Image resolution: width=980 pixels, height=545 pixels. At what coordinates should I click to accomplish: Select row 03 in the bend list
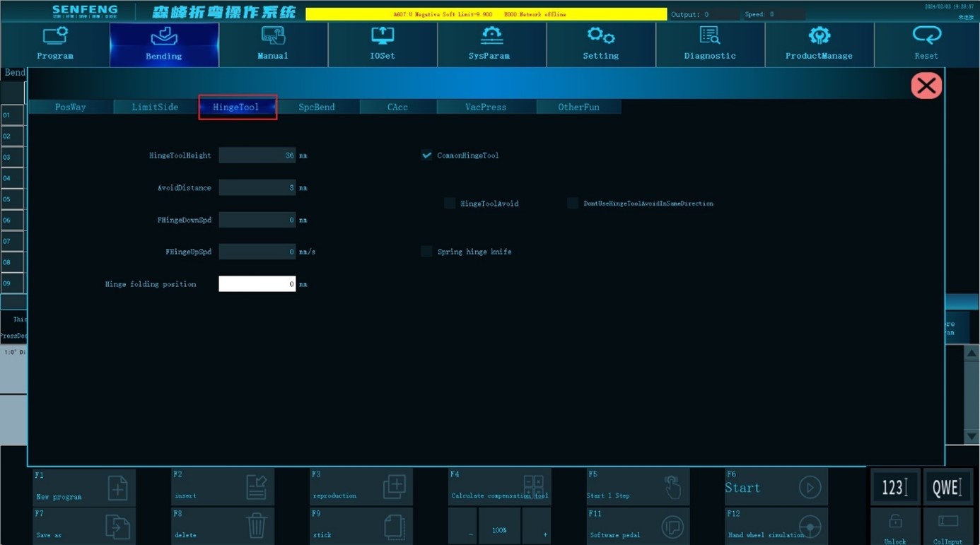12,157
